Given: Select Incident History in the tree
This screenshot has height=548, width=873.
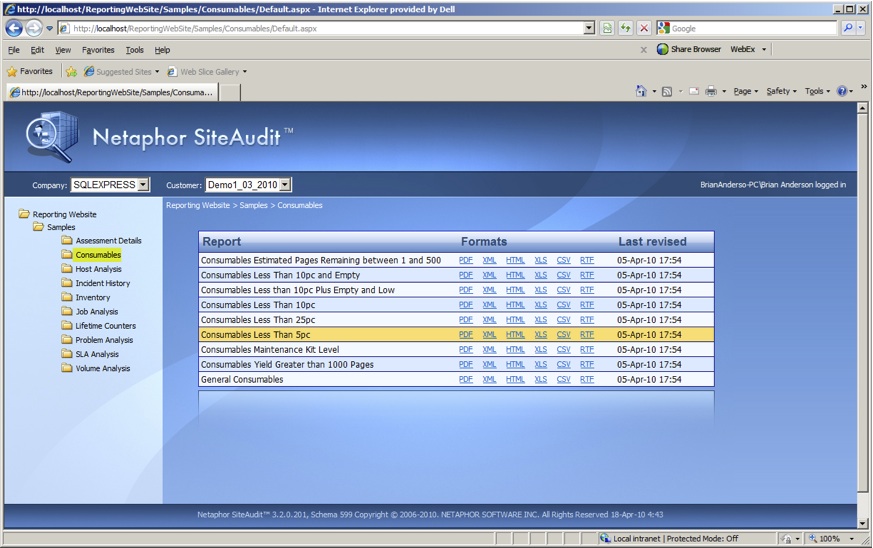Looking at the screenshot, I should pyautogui.click(x=103, y=283).
